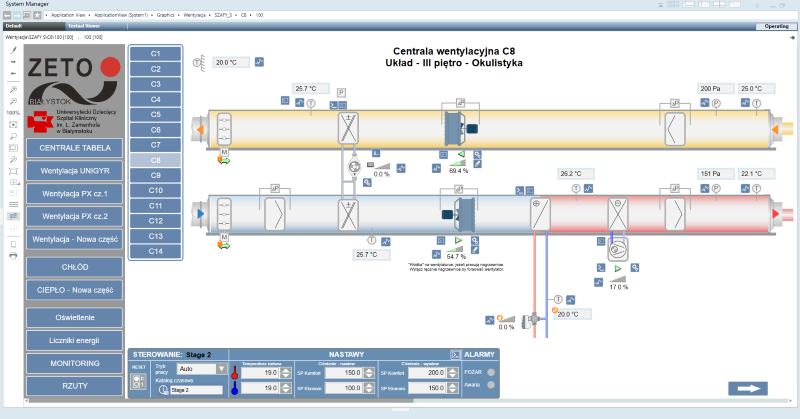Click link icon right of compressor play arrow

635,267
